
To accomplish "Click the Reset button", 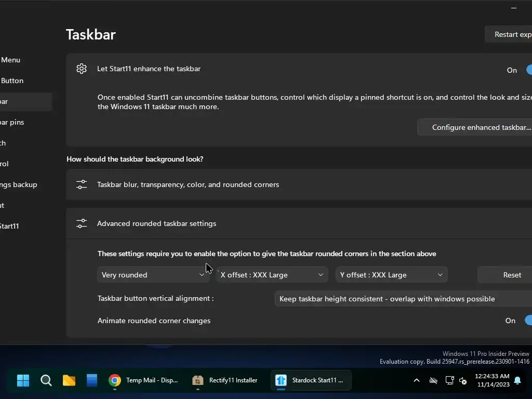I will coord(505,275).
